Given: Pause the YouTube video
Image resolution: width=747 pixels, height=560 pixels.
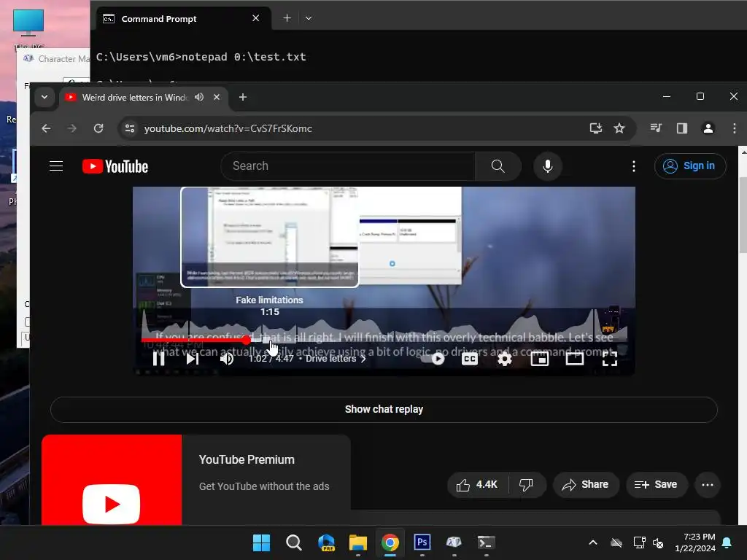Looking at the screenshot, I should pos(158,359).
